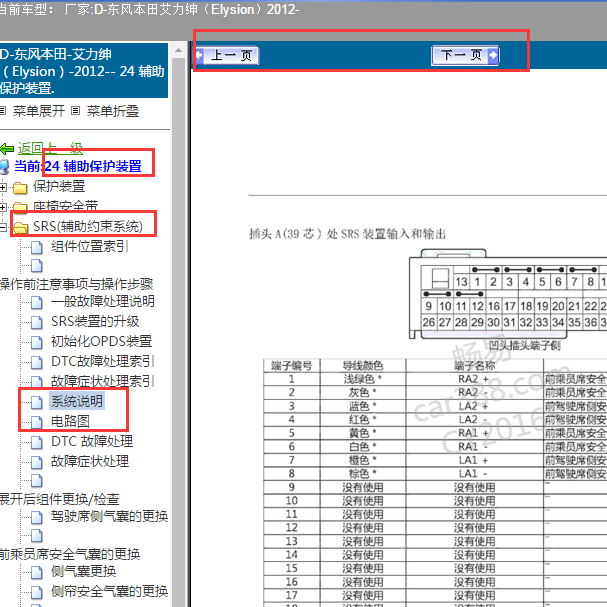This screenshot has height=607, width=607.
Task: Open 一般故障处理说明 entry
Action: pos(102,301)
